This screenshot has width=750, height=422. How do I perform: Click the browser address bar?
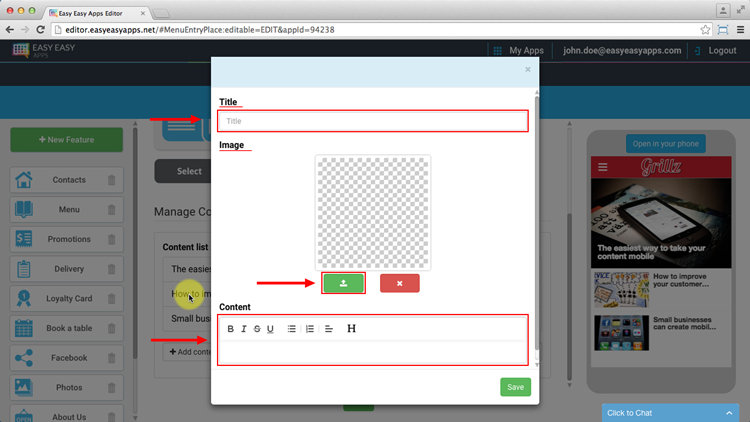380,30
